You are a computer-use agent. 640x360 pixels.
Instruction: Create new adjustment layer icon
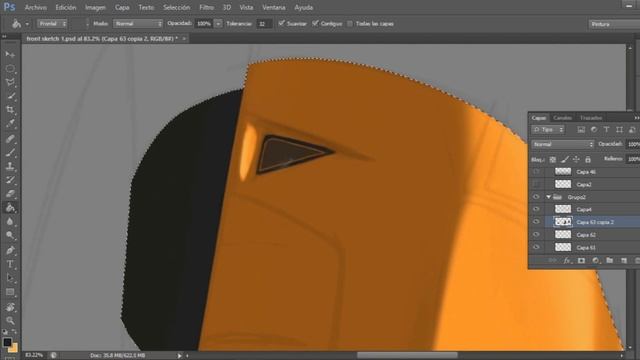tap(596, 260)
